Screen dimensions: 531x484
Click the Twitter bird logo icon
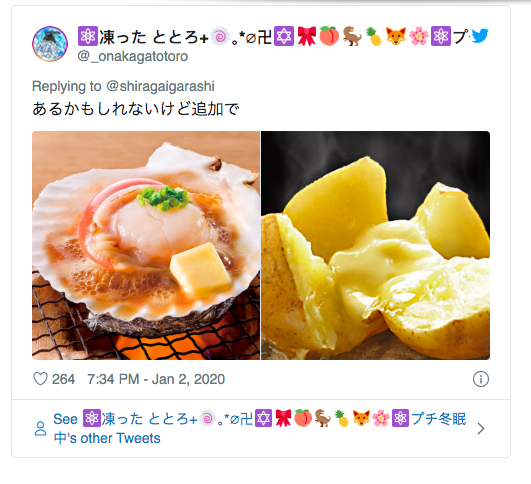click(480, 36)
